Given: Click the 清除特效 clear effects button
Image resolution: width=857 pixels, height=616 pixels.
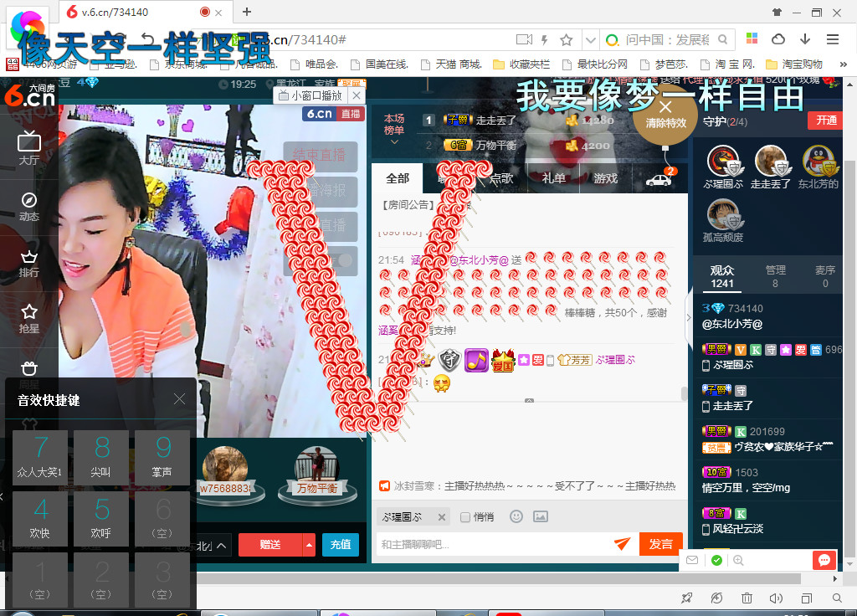Looking at the screenshot, I should point(665,116).
